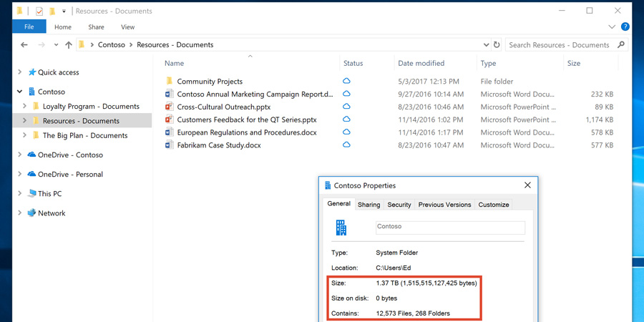Click Word icon of Contoso Annual Marketing report
This screenshot has height=322, width=644.
coord(169,94)
